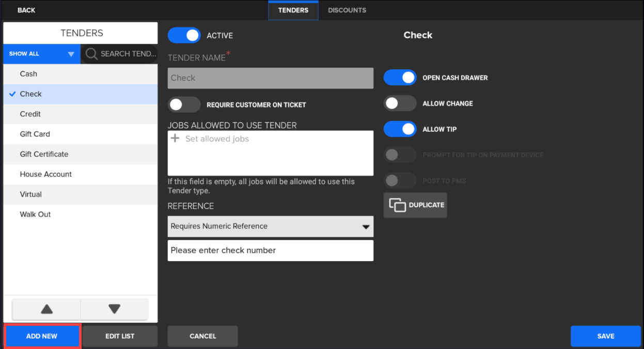
Task: Switch off the Allow Tip toggle
Action: point(400,129)
